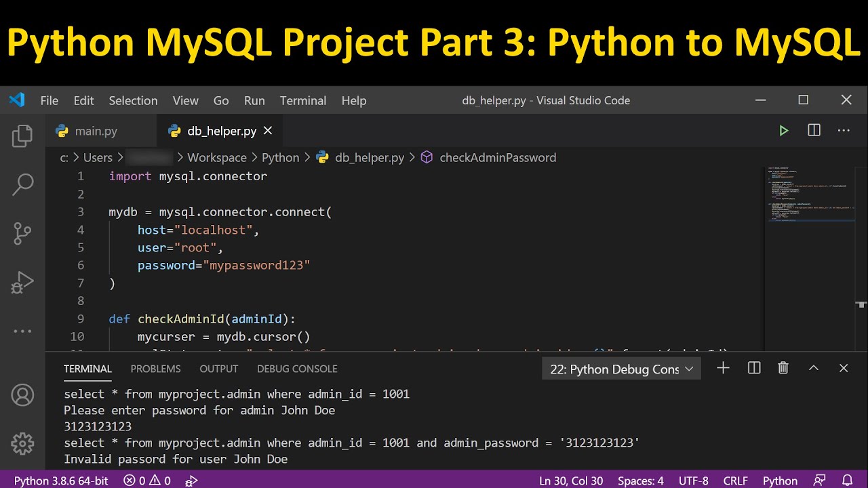Open editor More Actions menu

click(x=844, y=131)
